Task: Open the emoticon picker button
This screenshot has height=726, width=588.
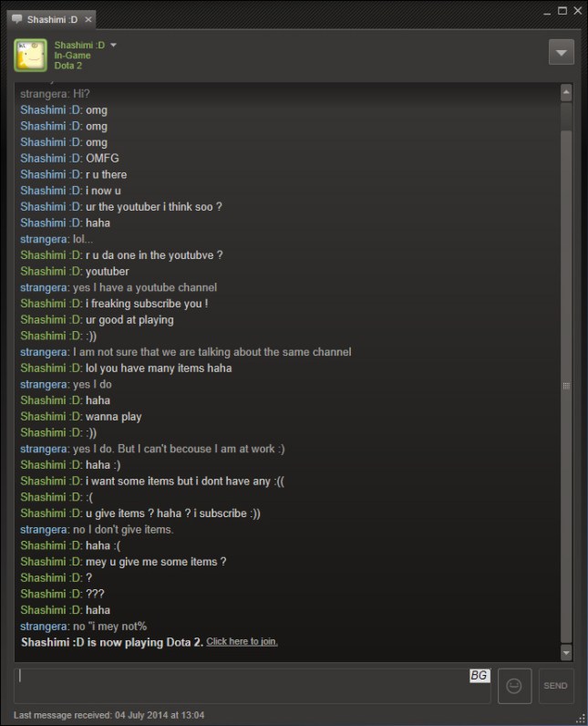Action: pyautogui.click(x=514, y=686)
